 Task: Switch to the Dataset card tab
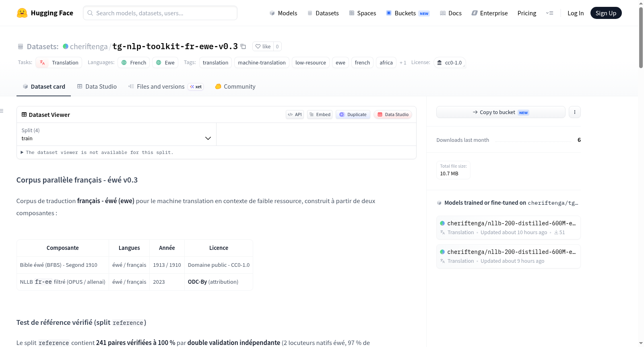[43, 86]
